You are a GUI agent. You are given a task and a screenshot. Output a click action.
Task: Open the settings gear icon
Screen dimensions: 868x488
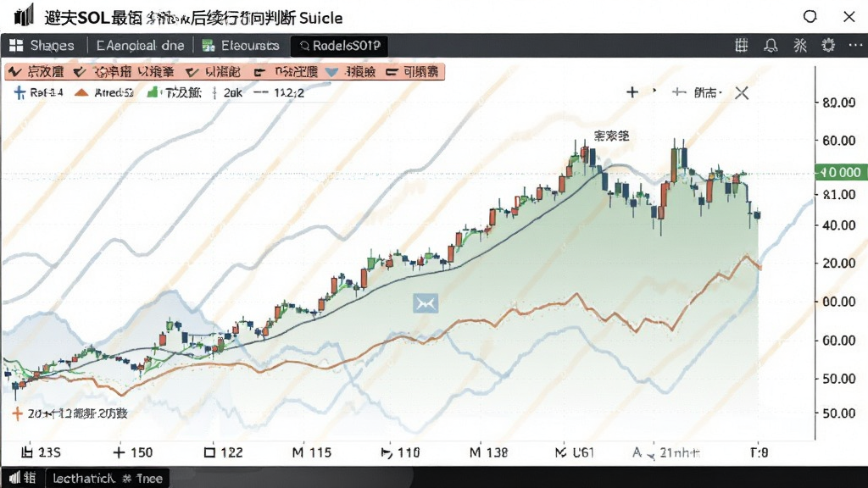(x=828, y=46)
